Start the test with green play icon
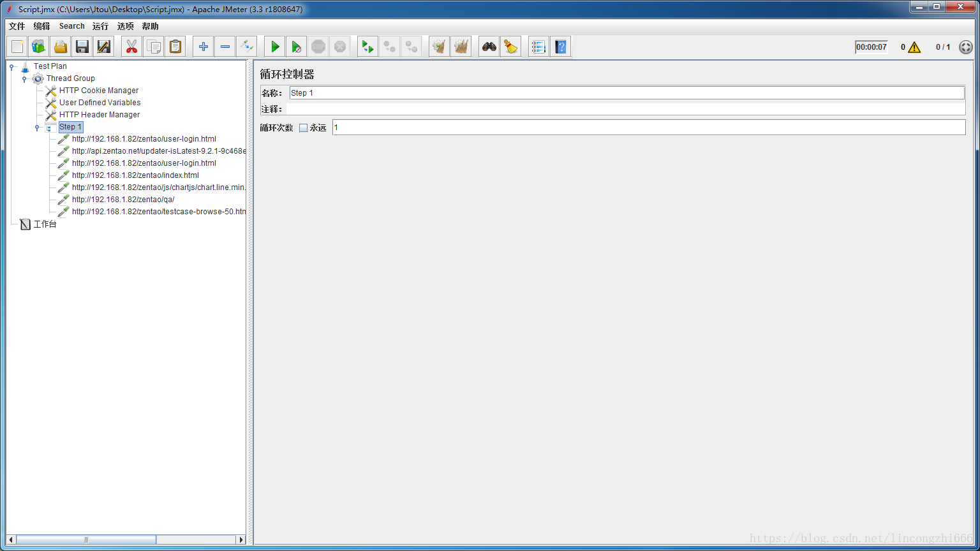Screen dimensions: 980x551 (275, 47)
